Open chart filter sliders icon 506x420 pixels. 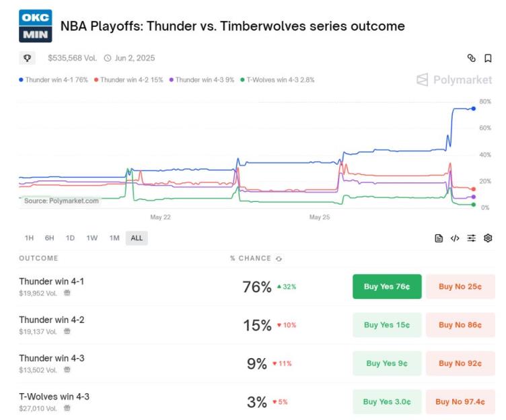[472, 238]
